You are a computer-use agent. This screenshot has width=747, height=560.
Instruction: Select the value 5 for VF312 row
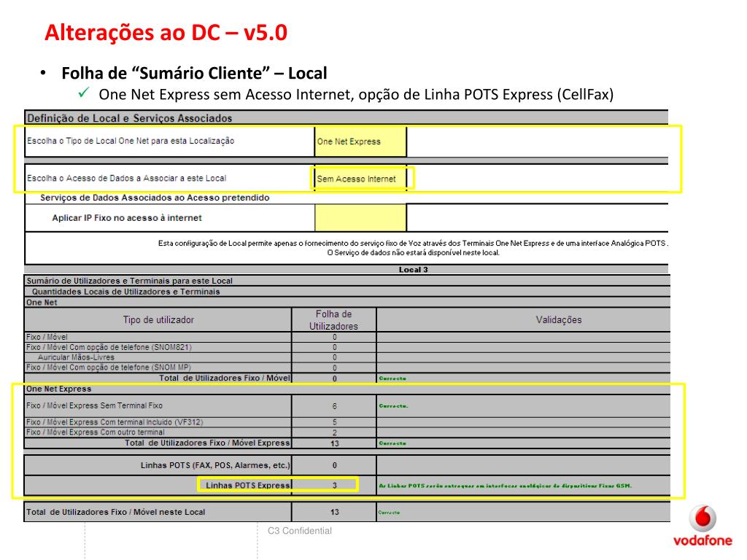[334, 422]
